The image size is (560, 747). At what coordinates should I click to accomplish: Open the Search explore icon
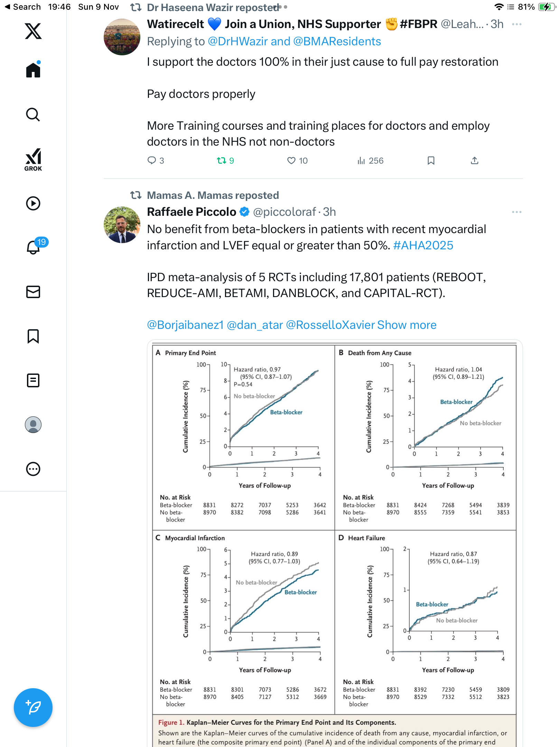tap(33, 115)
